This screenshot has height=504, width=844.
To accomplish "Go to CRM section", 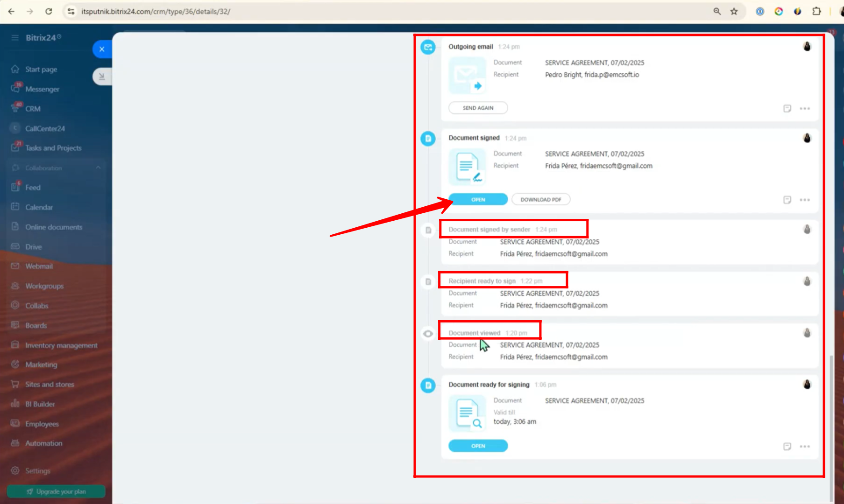I will [33, 108].
